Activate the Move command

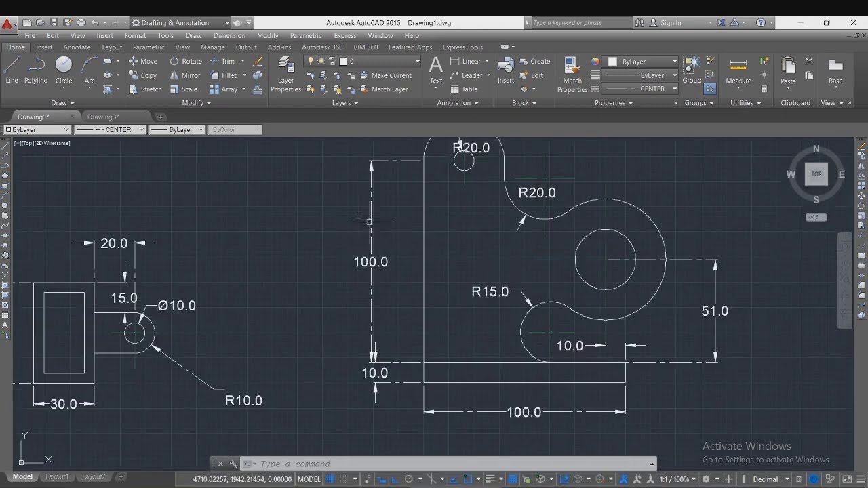[143, 61]
